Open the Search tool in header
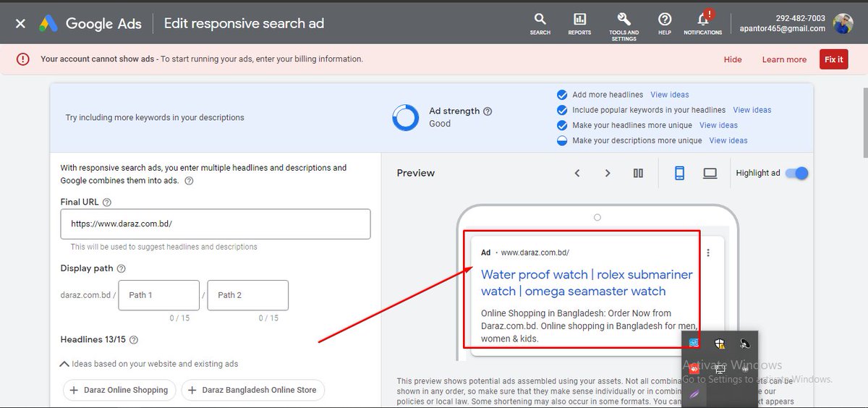 pyautogui.click(x=540, y=23)
